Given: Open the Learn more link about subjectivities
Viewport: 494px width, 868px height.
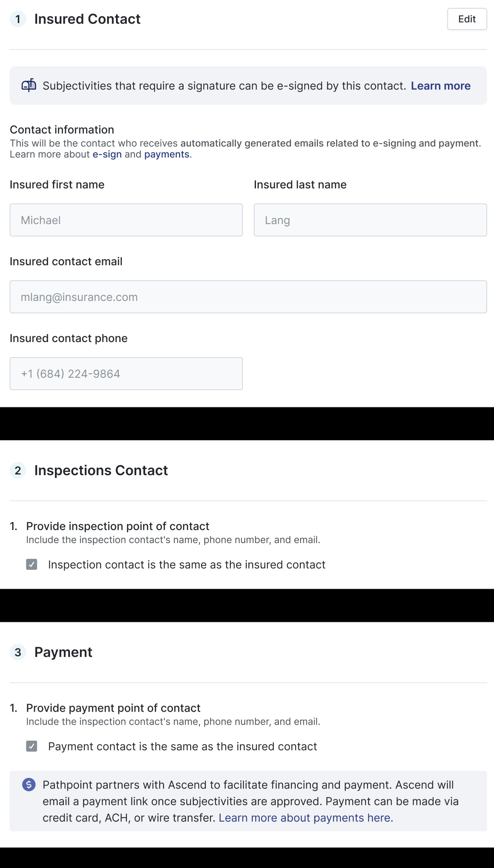Looking at the screenshot, I should coord(440,86).
